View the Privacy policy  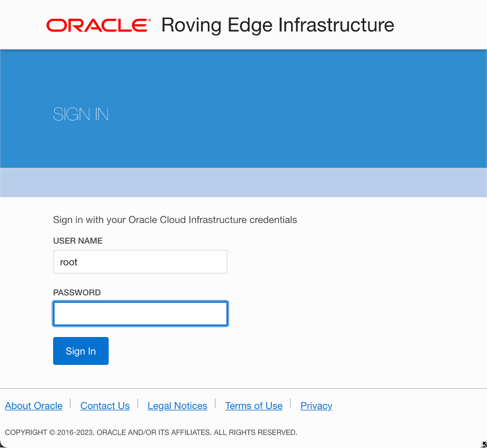(x=316, y=406)
